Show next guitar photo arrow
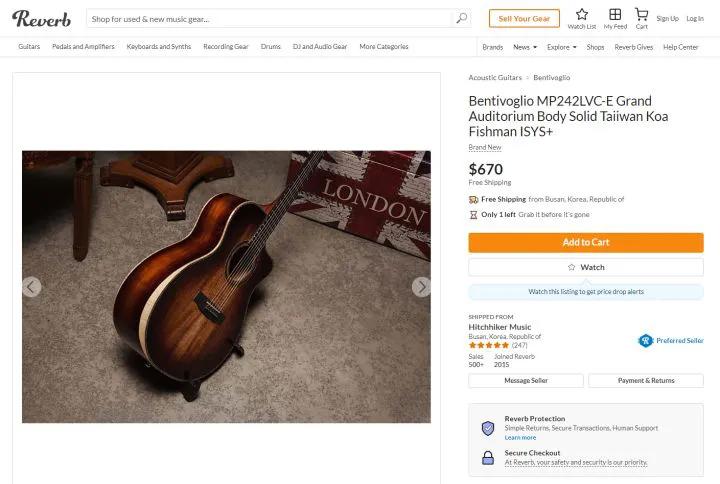 (x=421, y=287)
